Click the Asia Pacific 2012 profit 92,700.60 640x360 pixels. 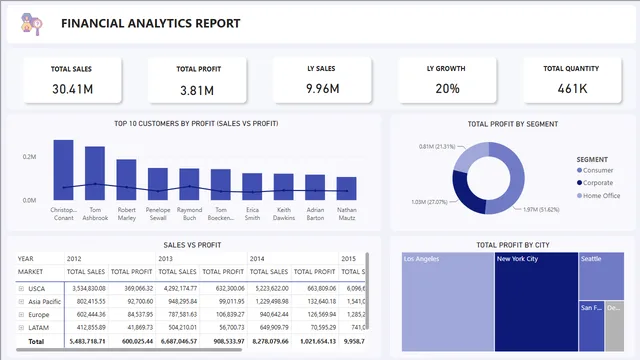pyautogui.click(x=140, y=302)
